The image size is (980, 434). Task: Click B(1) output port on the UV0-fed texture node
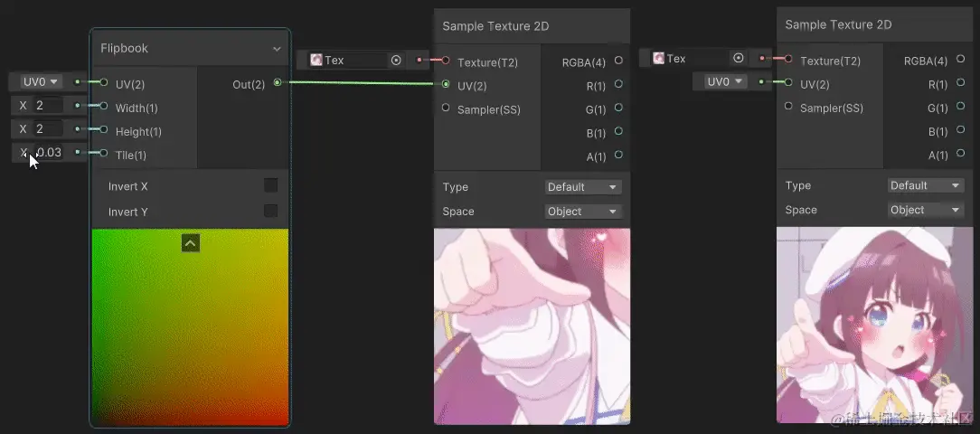pos(961,129)
